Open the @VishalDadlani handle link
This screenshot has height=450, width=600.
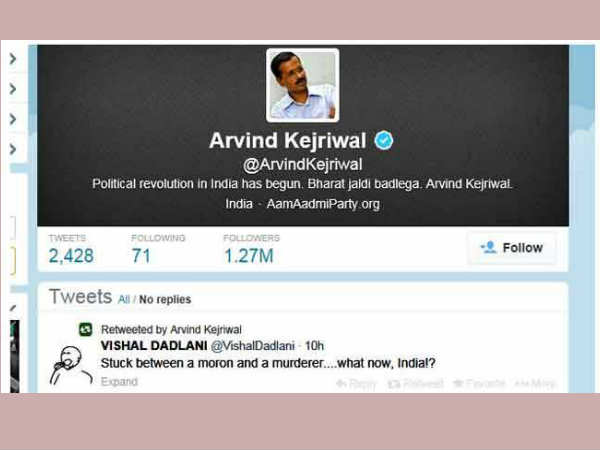click(x=253, y=346)
